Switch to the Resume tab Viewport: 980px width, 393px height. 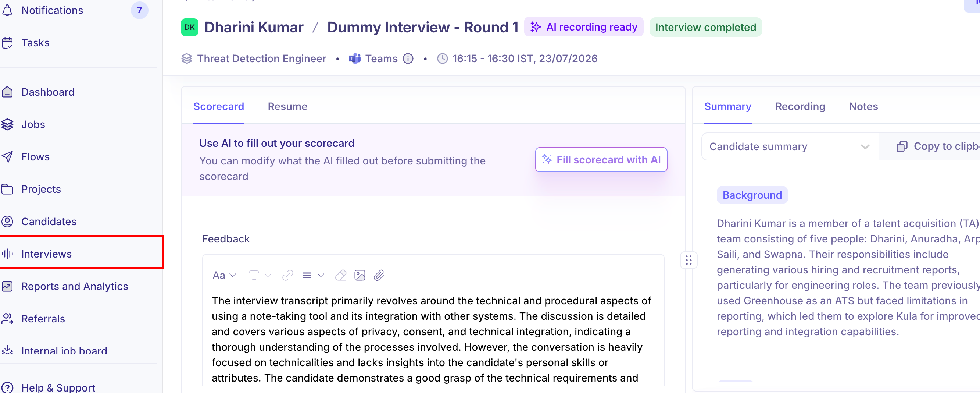(287, 107)
